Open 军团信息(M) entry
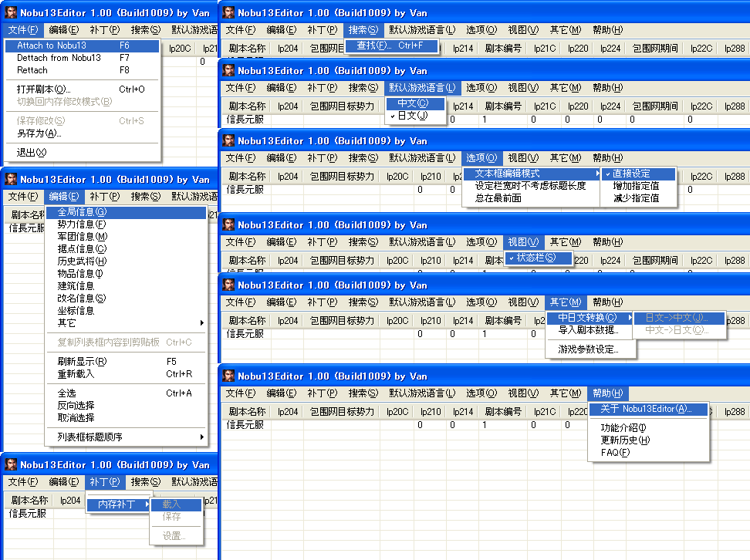Viewport: 750px width, 560px height. (127, 237)
